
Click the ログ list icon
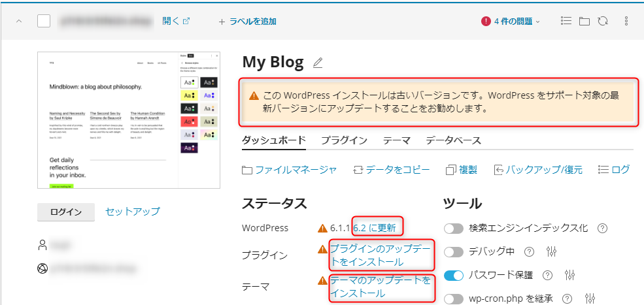(x=603, y=170)
